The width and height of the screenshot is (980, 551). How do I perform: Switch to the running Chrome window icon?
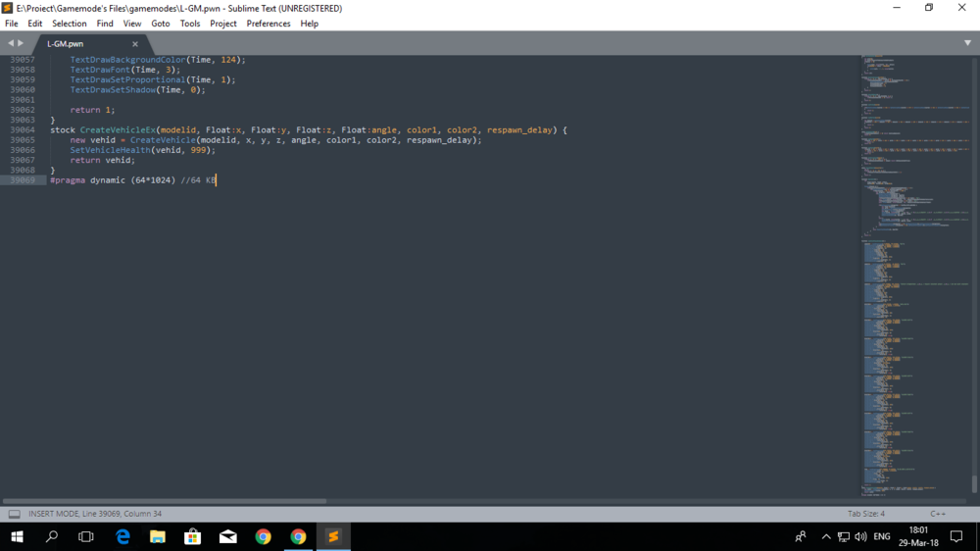298,536
